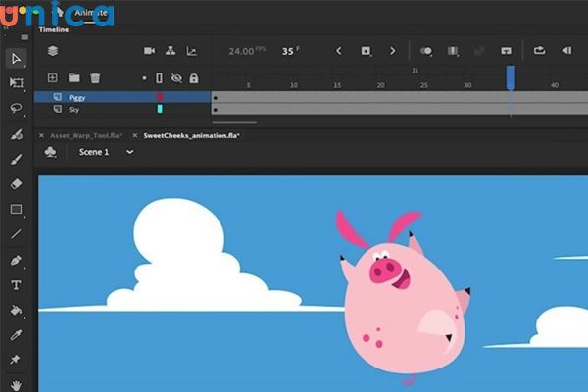Click frame 10 on timeline ruler
Image resolution: width=588 pixels, height=392 pixels.
(x=294, y=85)
